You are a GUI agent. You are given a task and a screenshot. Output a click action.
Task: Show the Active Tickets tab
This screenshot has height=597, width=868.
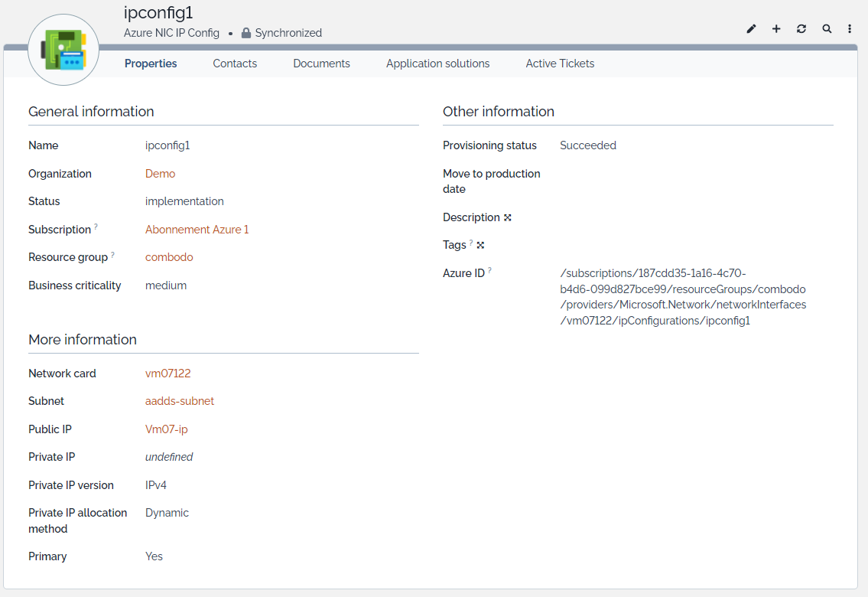pos(560,64)
